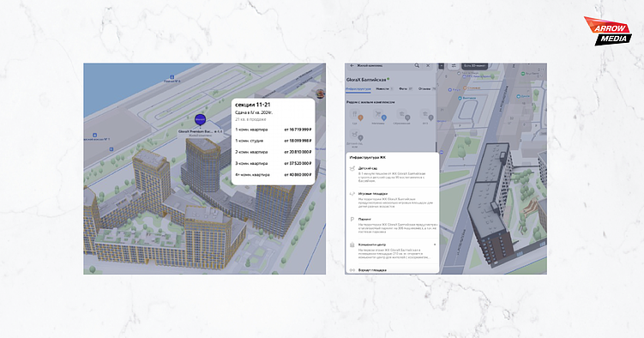Click the round photo avatar on the left map
Image resolution: width=644 pixels, height=338 pixels.
[x=321, y=94]
